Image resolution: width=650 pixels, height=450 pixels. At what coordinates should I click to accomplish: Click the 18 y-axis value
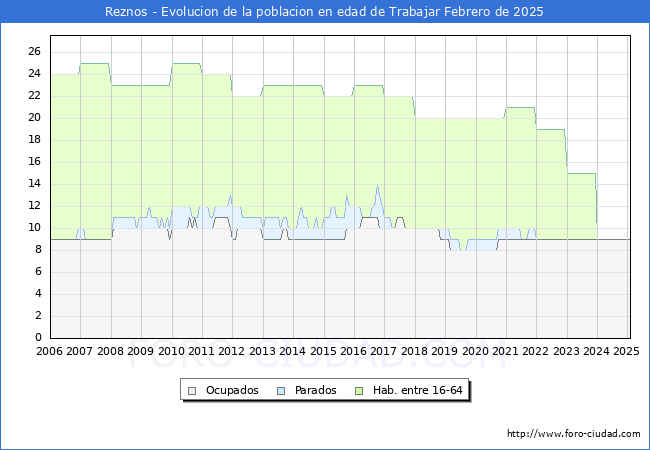click(x=34, y=139)
